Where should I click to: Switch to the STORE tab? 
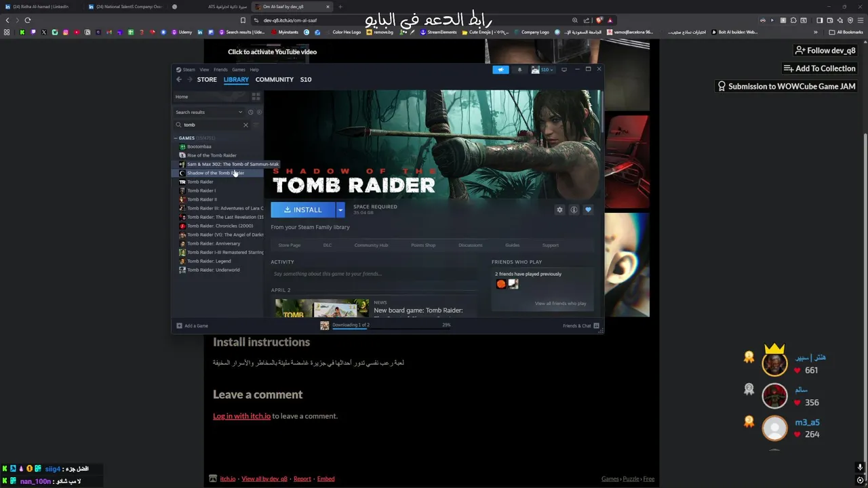[x=207, y=79]
